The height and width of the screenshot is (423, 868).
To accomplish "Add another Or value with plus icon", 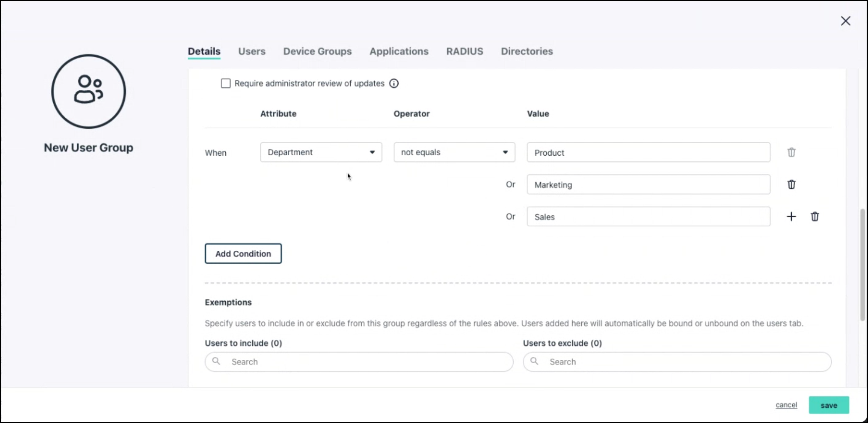I will 791,217.
